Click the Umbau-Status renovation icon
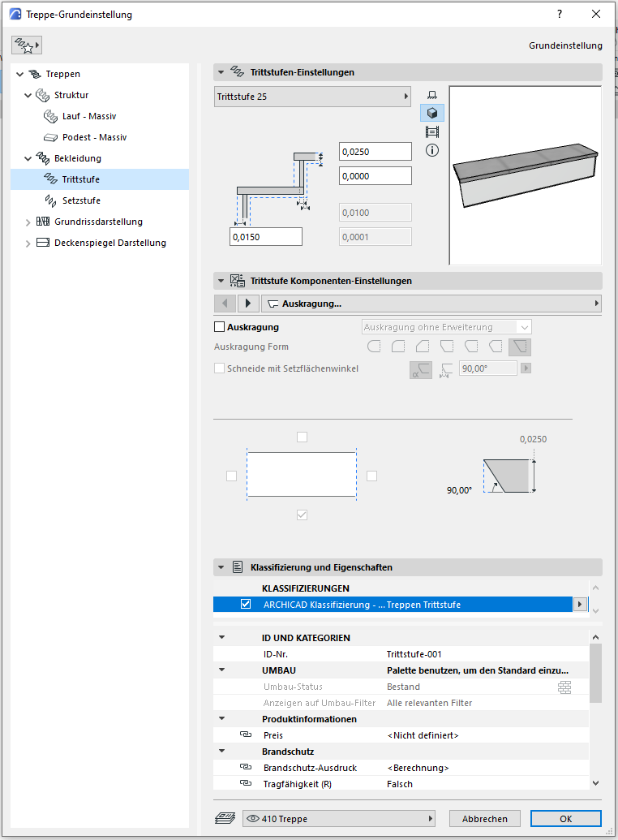This screenshot has height=840, width=618. click(x=564, y=687)
